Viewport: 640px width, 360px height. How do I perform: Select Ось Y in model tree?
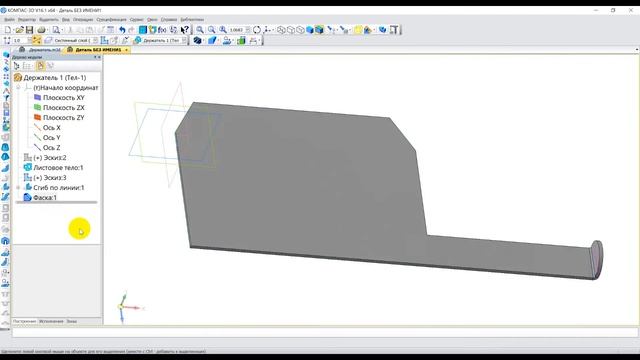[x=51, y=138]
